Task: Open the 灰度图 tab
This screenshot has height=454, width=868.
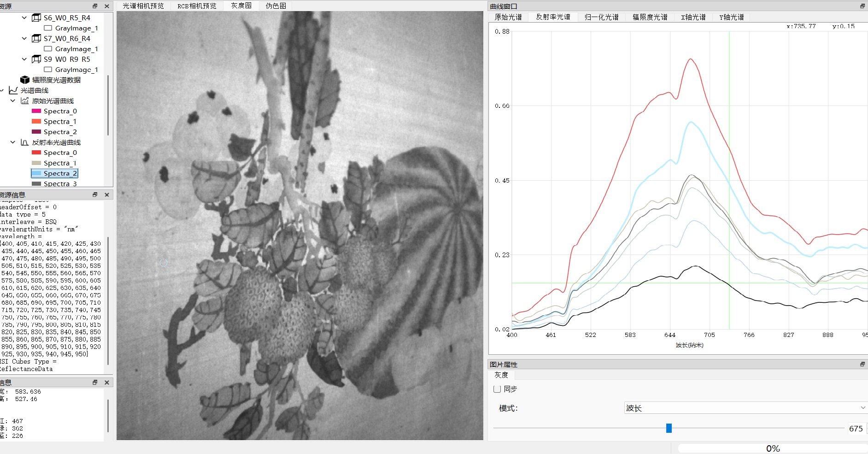Action: pos(241,6)
